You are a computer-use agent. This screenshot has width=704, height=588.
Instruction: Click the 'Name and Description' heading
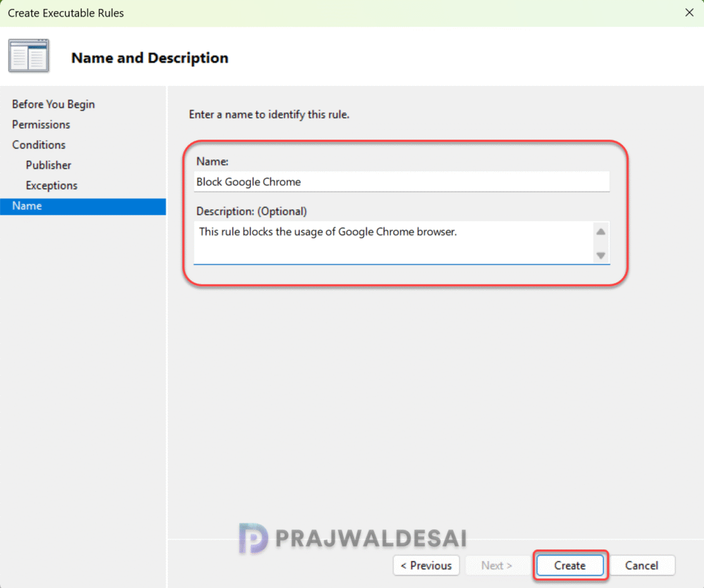(149, 58)
